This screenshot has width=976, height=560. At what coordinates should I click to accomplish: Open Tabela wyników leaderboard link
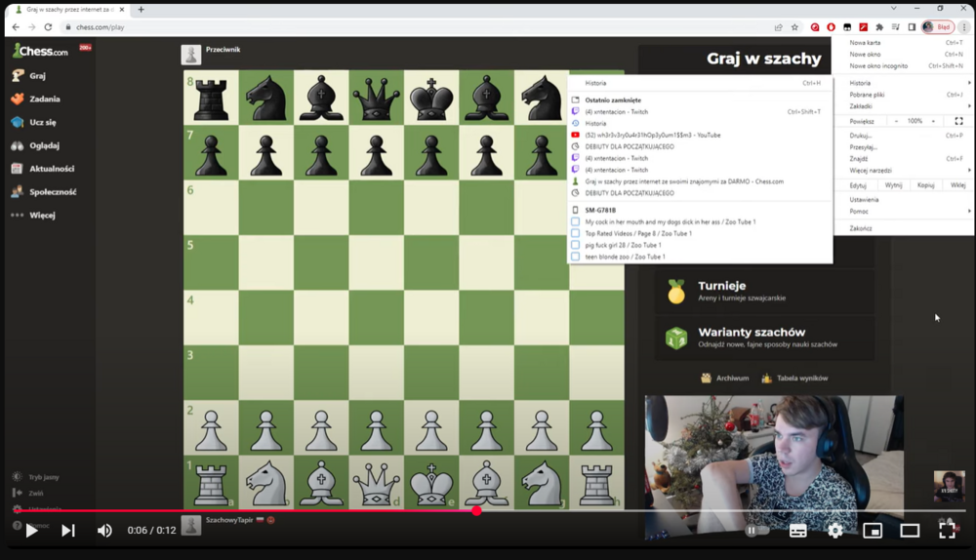(x=794, y=379)
